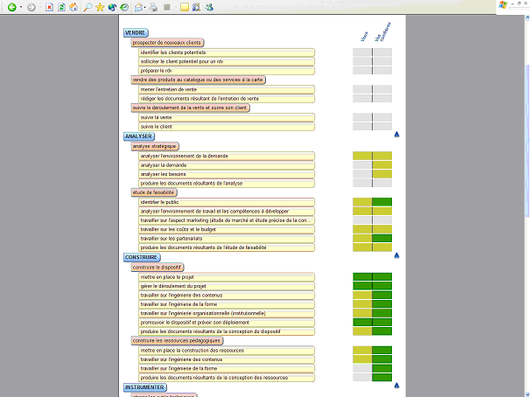
Task: Open the Search magnifier tool
Action: pos(87,7)
